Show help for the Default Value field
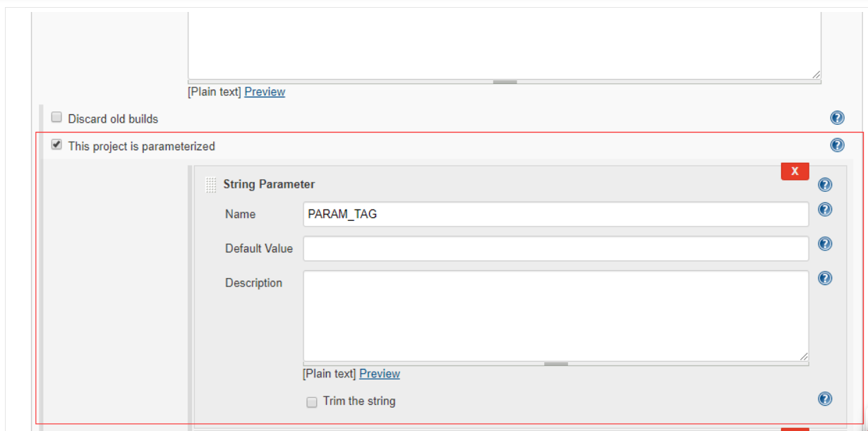 point(825,244)
